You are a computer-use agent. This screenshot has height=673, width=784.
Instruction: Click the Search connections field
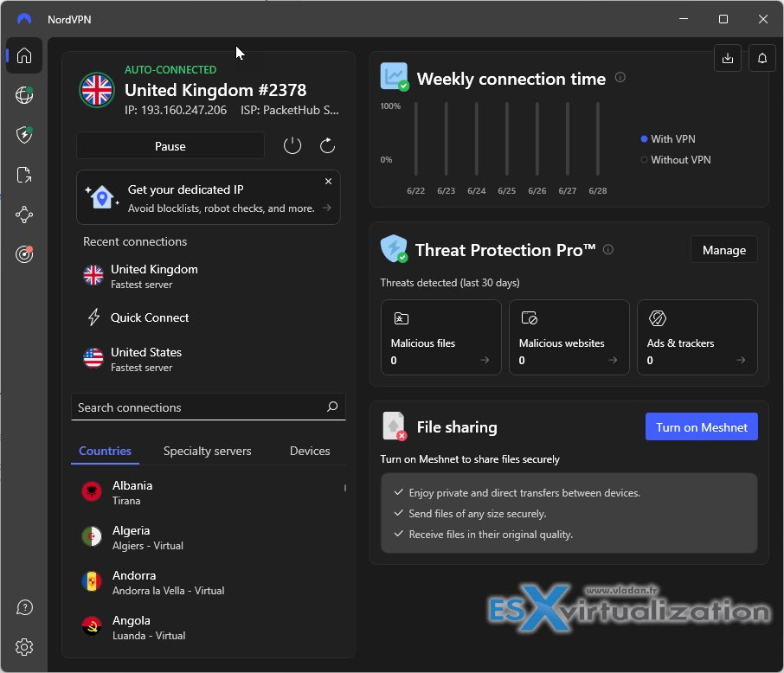(209, 407)
